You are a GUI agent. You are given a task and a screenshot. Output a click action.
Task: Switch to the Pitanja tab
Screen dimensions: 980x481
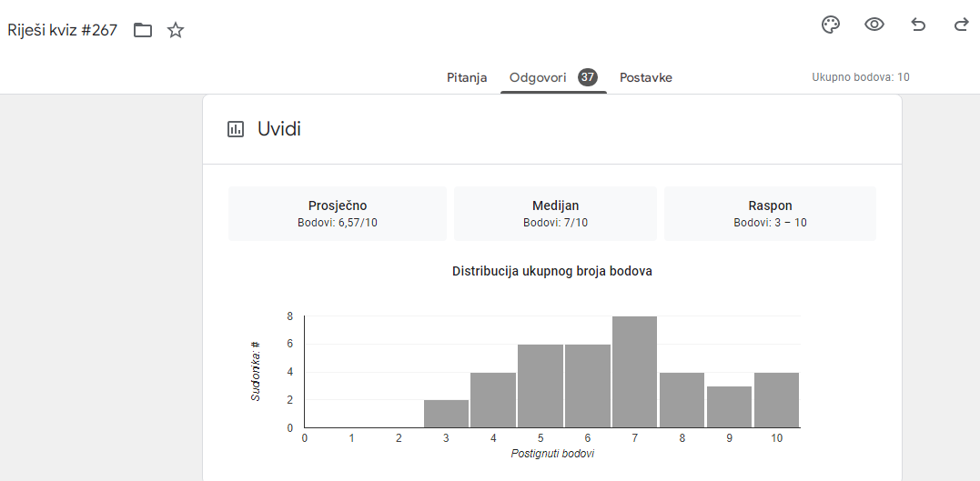pyautogui.click(x=467, y=78)
